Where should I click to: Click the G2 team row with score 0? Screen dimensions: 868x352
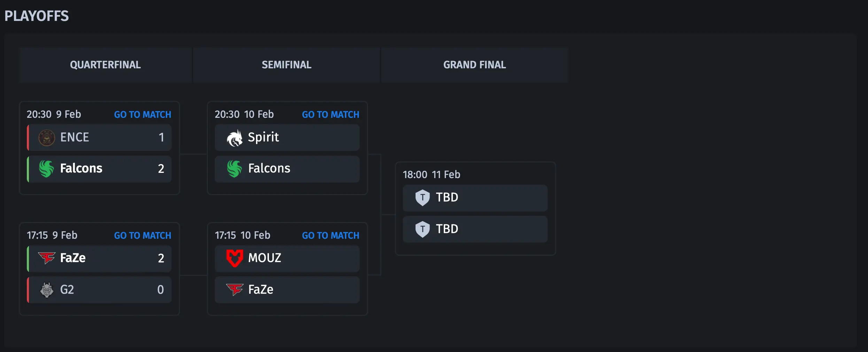point(99,290)
